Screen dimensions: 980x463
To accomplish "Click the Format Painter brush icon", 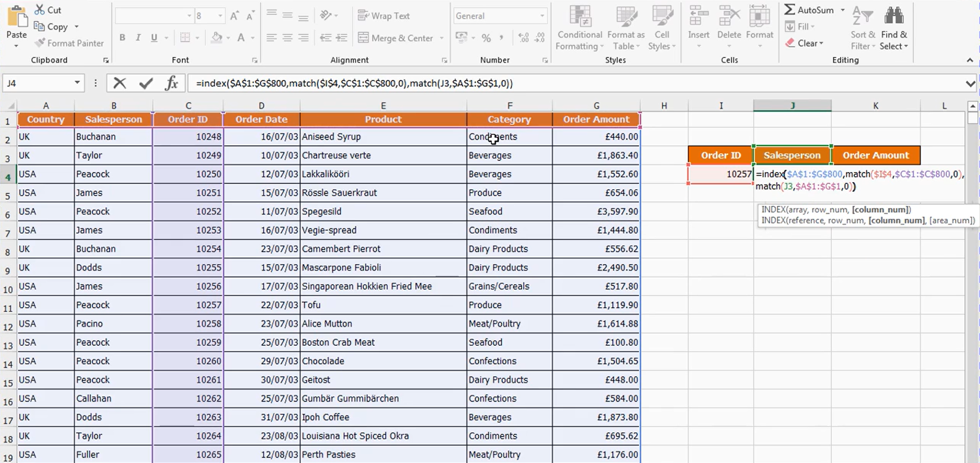I will point(40,43).
